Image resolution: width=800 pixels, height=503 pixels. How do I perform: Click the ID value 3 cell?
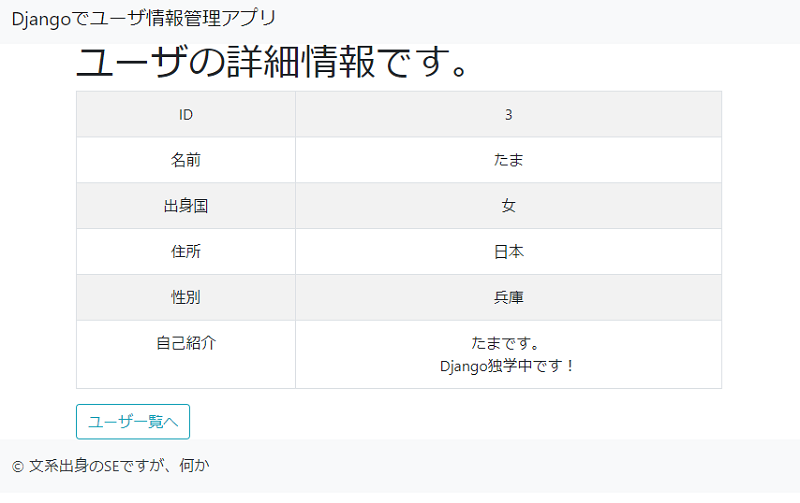509,115
